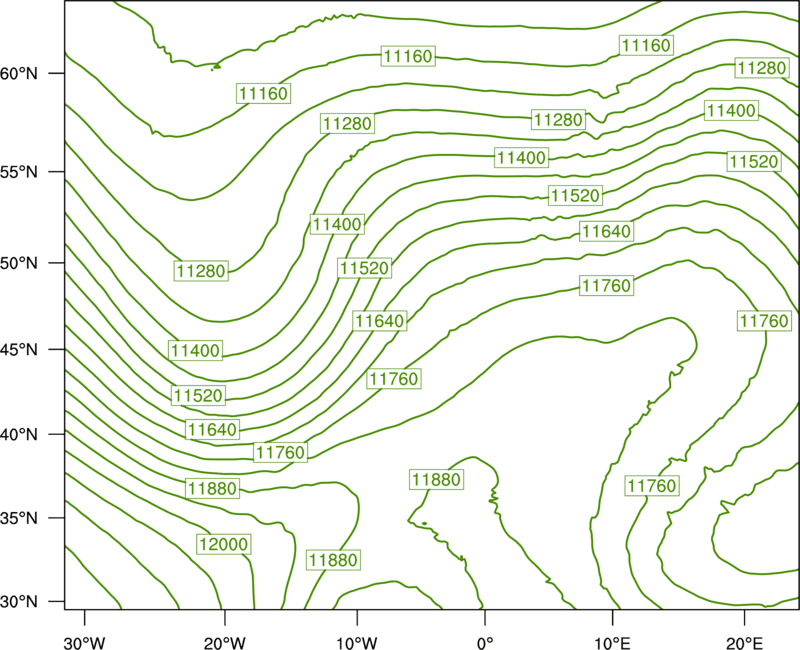Click the 40°N latitude axis label
The height and width of the screenshot is (650, 800).
[19, 434]
